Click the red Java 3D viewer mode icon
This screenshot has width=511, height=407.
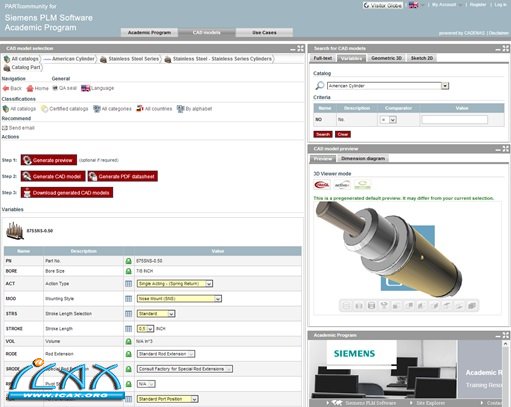322,185
